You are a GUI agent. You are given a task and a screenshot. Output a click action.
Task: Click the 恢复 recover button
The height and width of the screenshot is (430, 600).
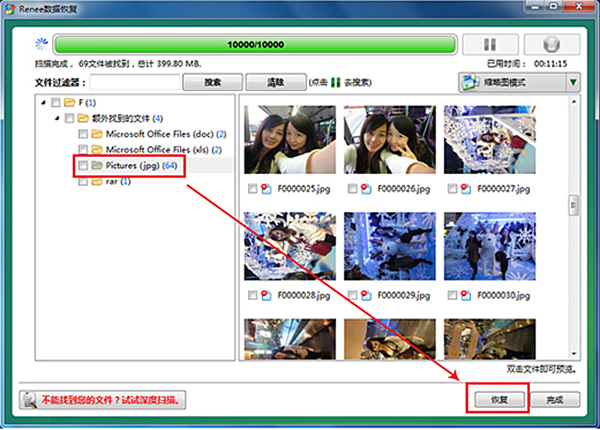[499, 400]
